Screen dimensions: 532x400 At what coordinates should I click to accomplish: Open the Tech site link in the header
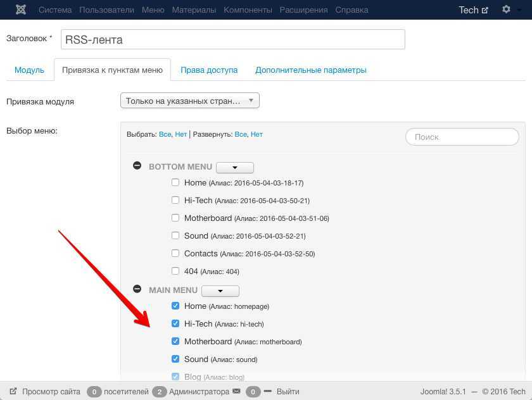473,10
